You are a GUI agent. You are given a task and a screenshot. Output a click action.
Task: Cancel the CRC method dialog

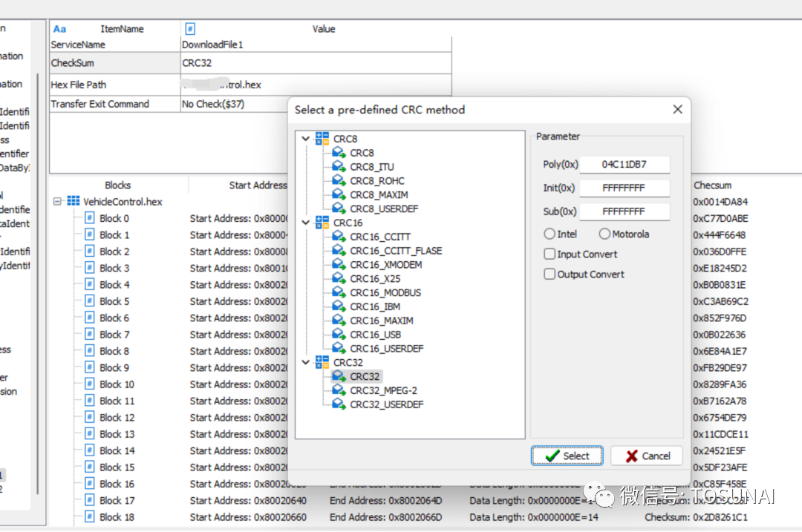point(646,456)
